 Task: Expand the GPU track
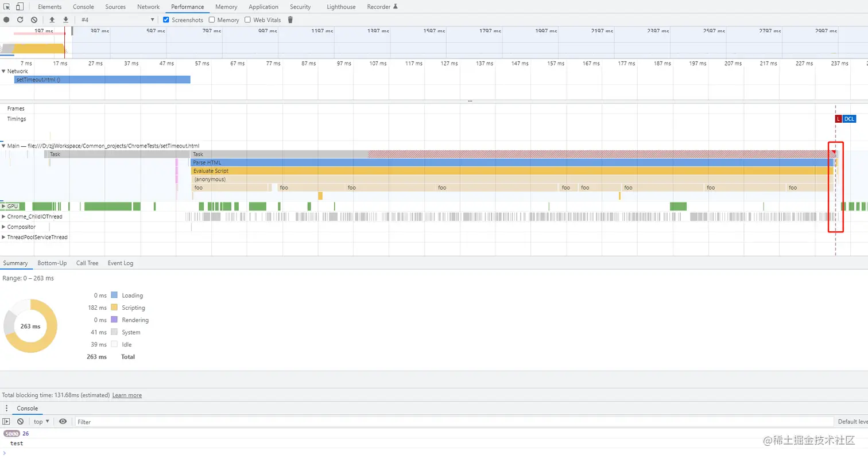pos(3,206)
